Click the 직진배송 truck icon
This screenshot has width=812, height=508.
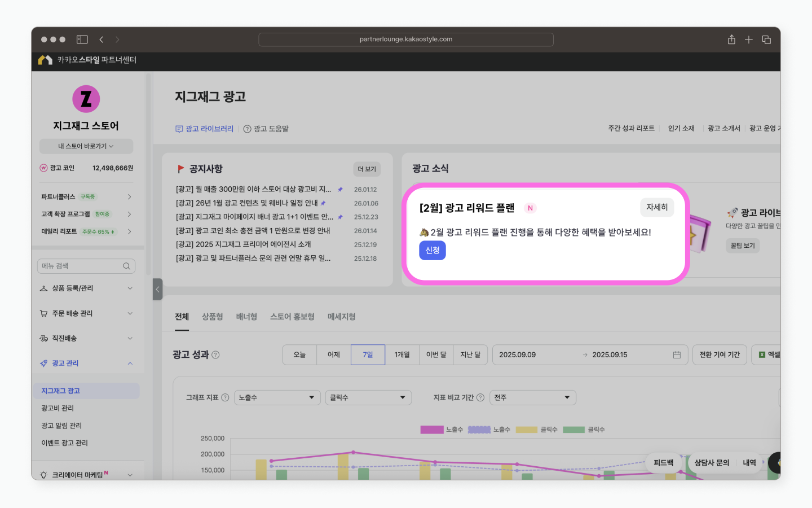(45, 338)
